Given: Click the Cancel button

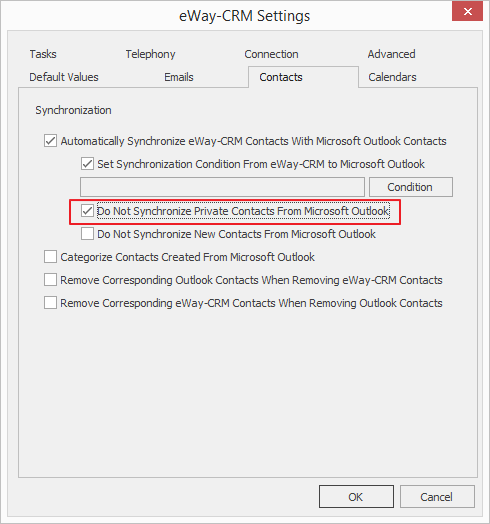Looking at the screenshot, I should [x=437, y=497].
